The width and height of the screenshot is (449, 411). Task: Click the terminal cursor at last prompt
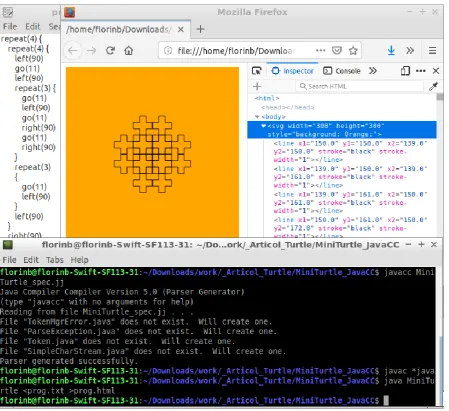coord(386,400)
